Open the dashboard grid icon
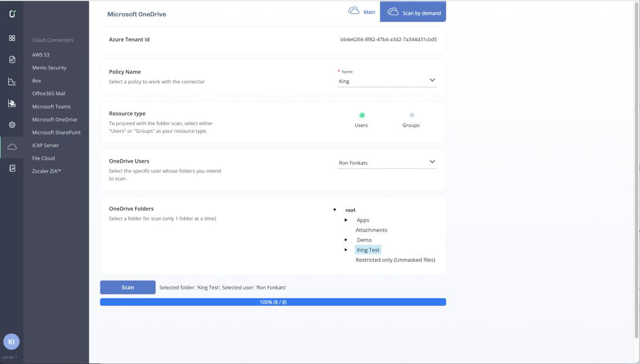The width and height of the screenshot is (640, 364). [x=12, y=38]
